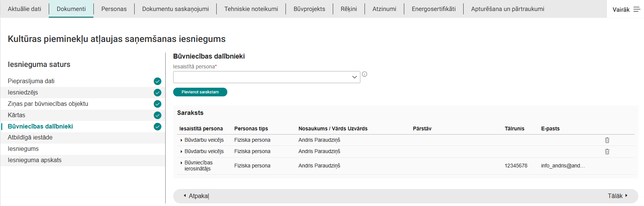Select Iesnieguma apskats in the sidebar
Viewport: 644px width, 206px height.
point(35,160)
